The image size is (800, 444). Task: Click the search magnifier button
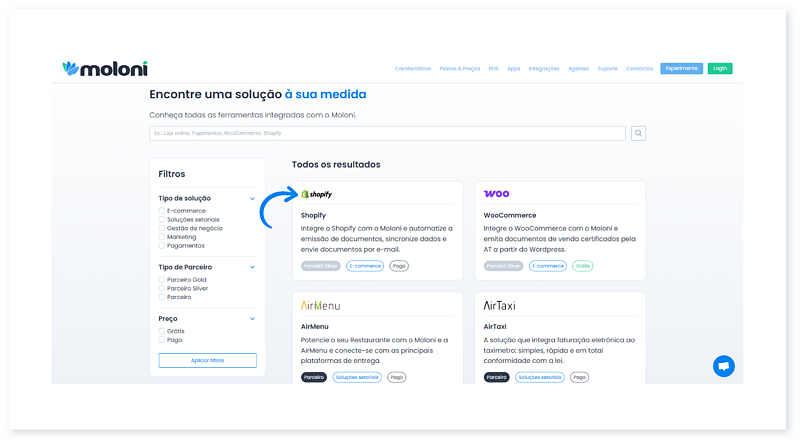coord(638,133)
